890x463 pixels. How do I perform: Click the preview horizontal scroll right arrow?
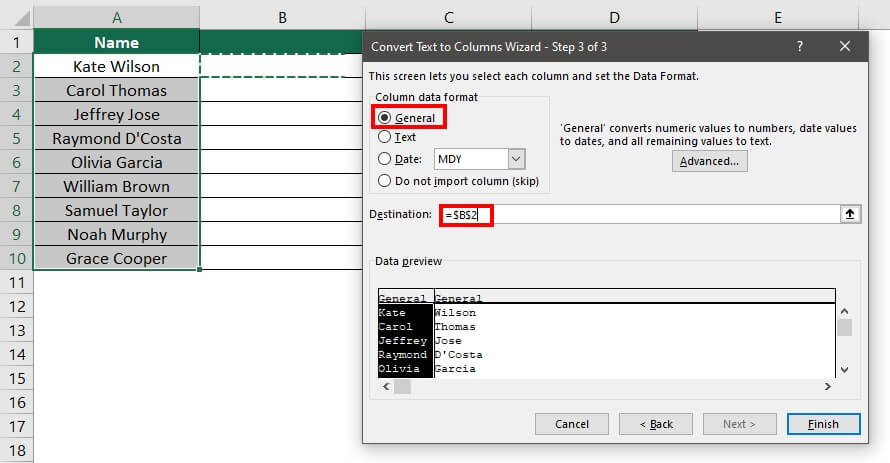(828, 386)
